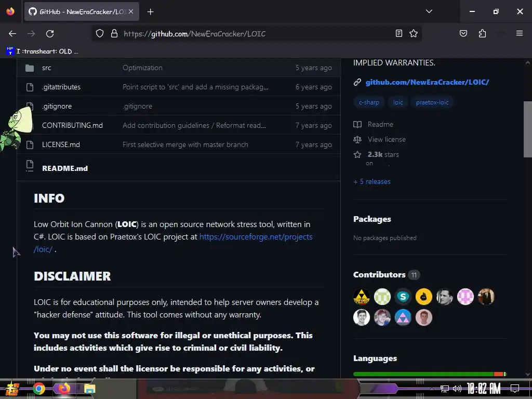Open the 10:02 AM taskbar clock

click(x=484, y=389)
